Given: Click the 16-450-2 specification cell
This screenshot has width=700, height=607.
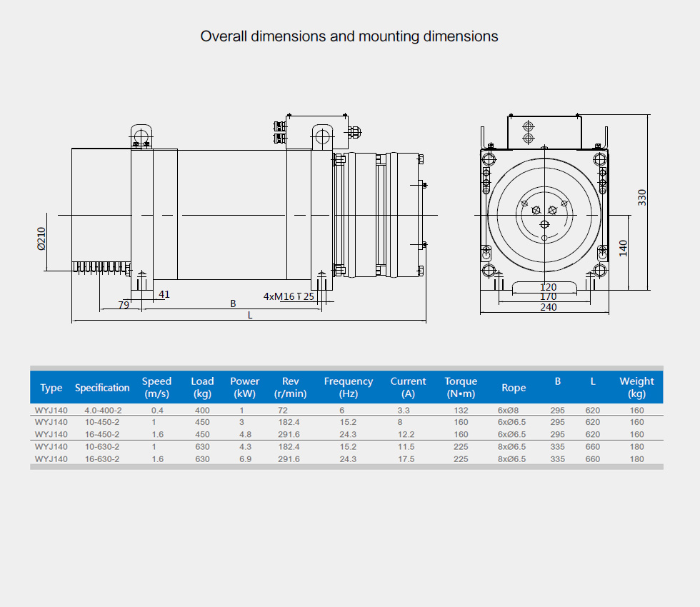Looking at the screenshot, I should pos(102,434).
